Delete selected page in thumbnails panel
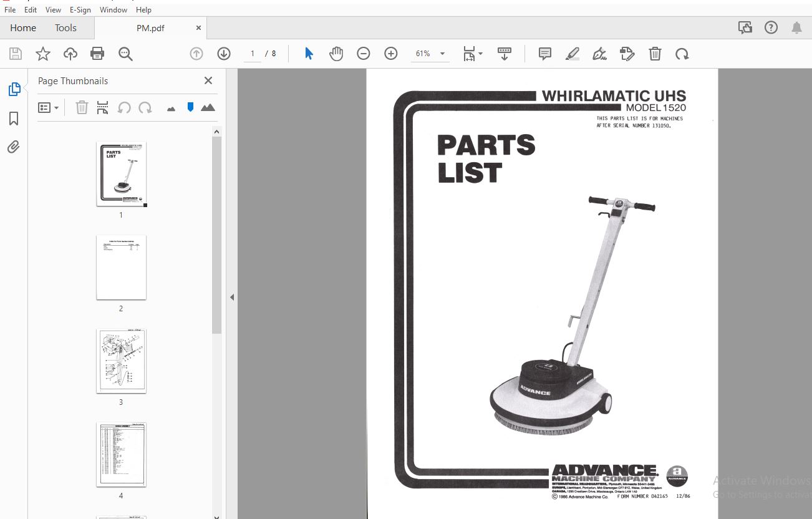 [82, 107]
